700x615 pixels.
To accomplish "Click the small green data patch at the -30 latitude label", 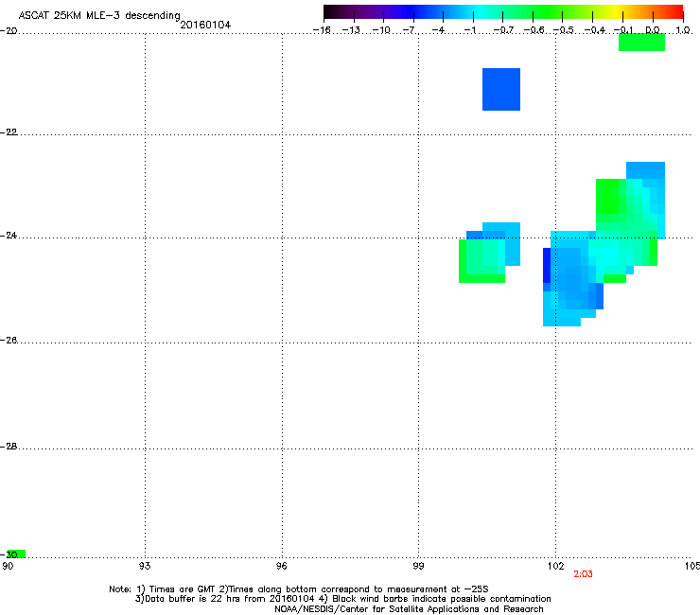I will pos(16,553).
